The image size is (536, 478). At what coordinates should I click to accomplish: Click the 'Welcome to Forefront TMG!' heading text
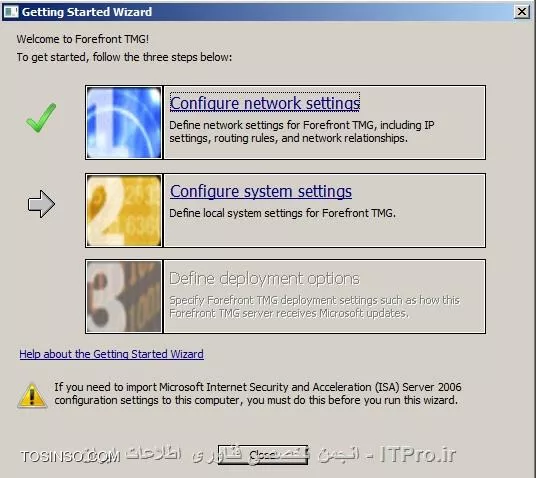coord(83,39)
